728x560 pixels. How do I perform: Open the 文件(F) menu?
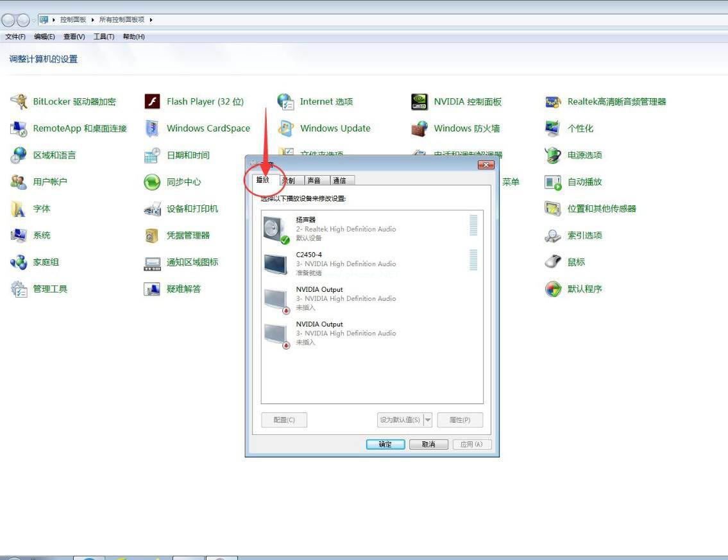click(x=15, y=37)
